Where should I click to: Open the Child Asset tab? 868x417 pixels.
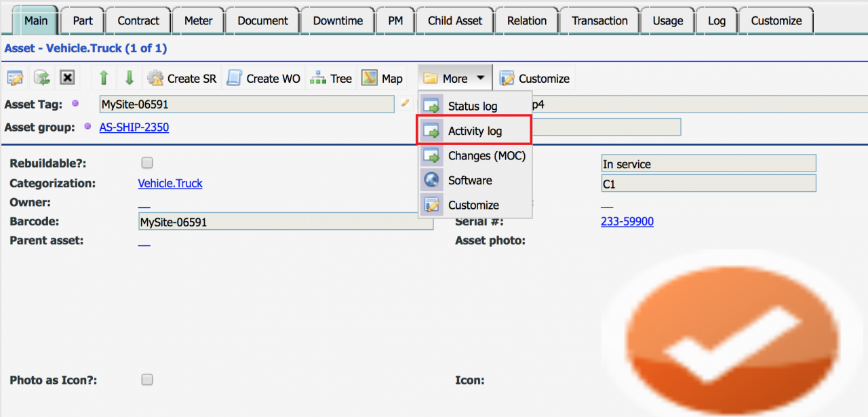point(455,20)
